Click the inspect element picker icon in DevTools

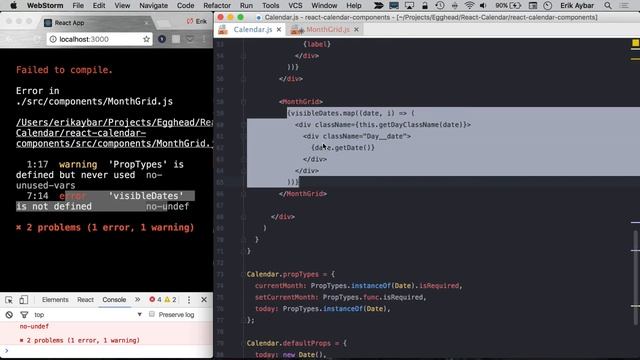point(9,300)
